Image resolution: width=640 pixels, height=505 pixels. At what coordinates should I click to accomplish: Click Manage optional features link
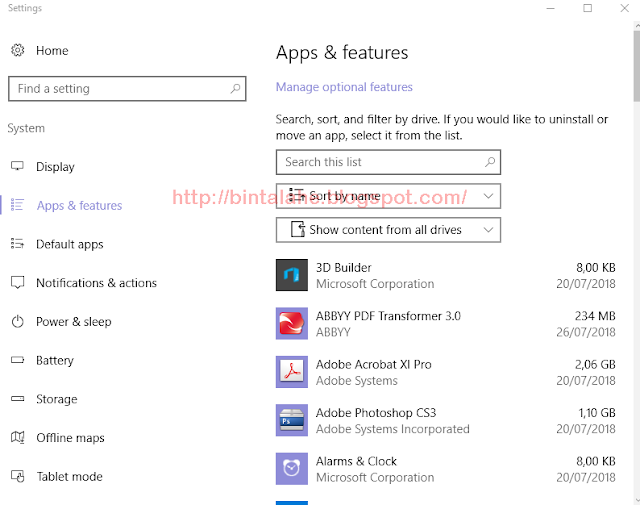344,87
